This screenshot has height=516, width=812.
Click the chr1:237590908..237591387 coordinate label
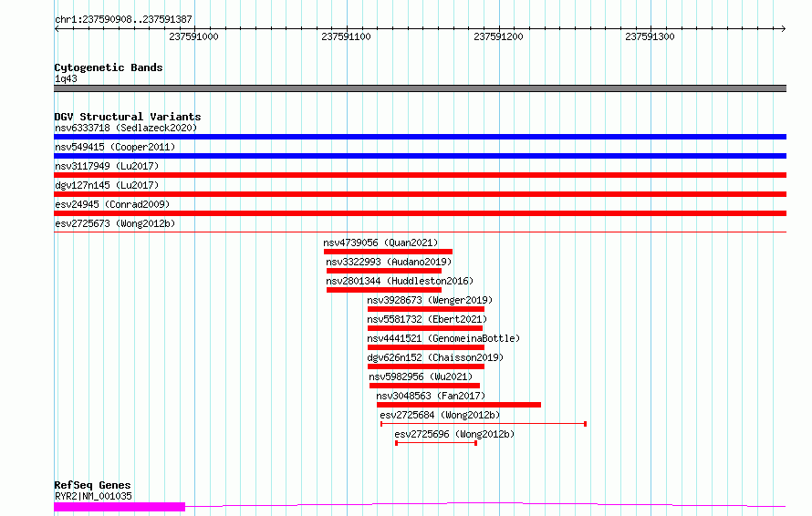[123, 19]
